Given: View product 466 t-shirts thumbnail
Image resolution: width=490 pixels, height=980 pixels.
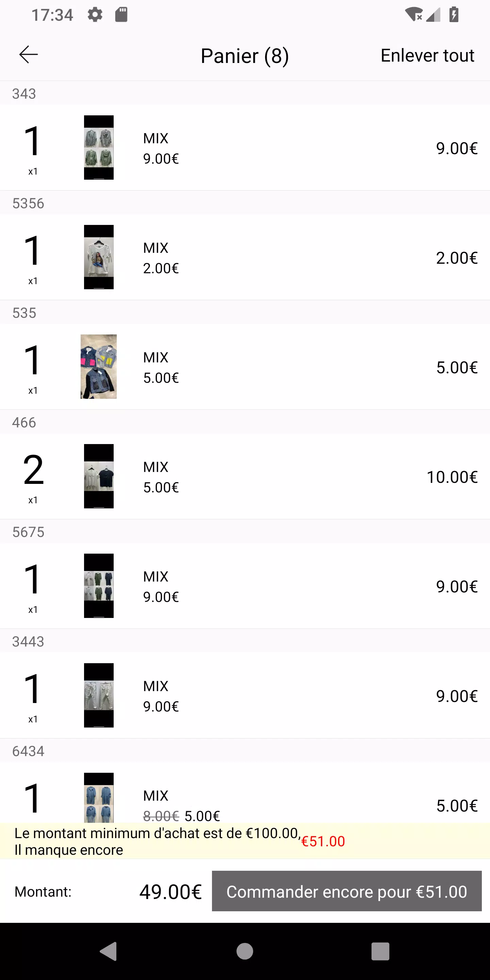Looking at the screenshot, I should tap(99, 476).
